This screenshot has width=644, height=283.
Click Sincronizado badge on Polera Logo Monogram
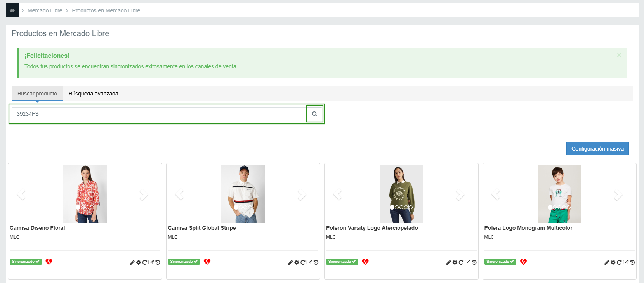tap(500, 262)
